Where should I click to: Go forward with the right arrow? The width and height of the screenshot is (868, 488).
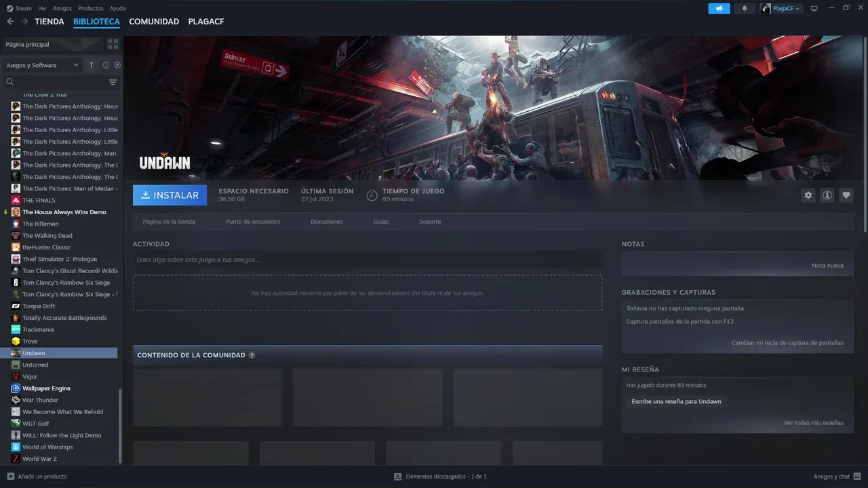click(x=24, y=22)
